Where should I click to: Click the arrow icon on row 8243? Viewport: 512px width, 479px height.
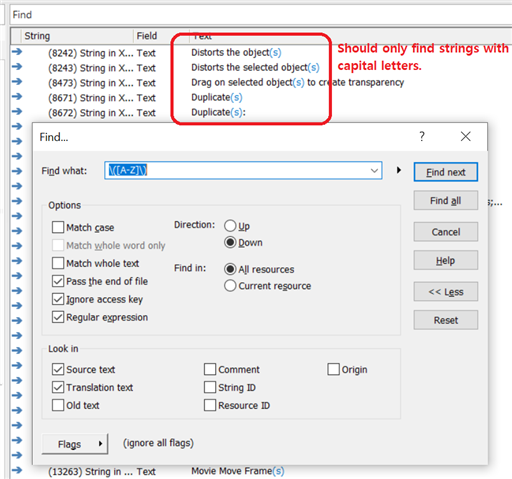coord(17,66)
